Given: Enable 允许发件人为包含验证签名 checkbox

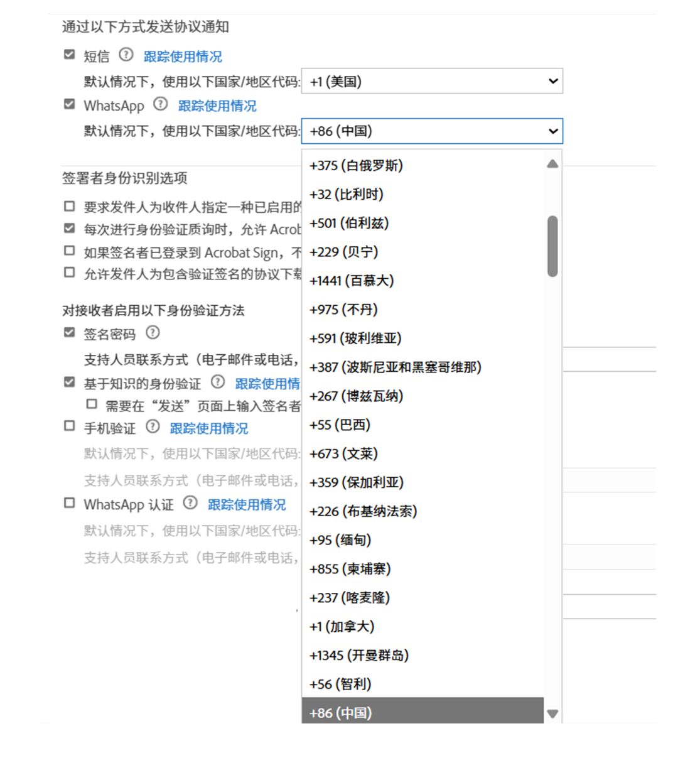Looking at the screenshot, I should click(x=70, y=273).
